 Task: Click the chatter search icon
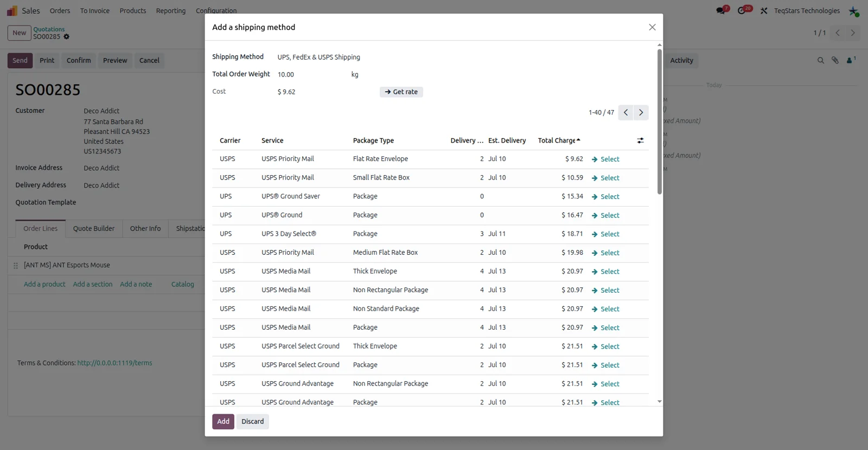tap(820, 61)
